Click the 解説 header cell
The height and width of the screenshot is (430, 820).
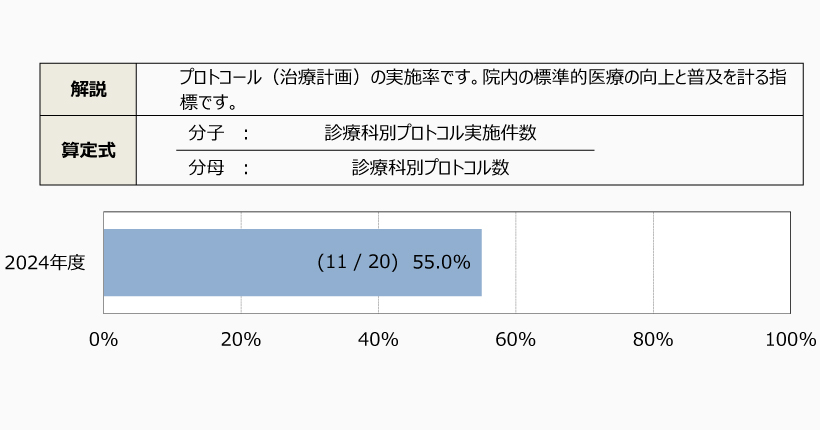(88, 89)
